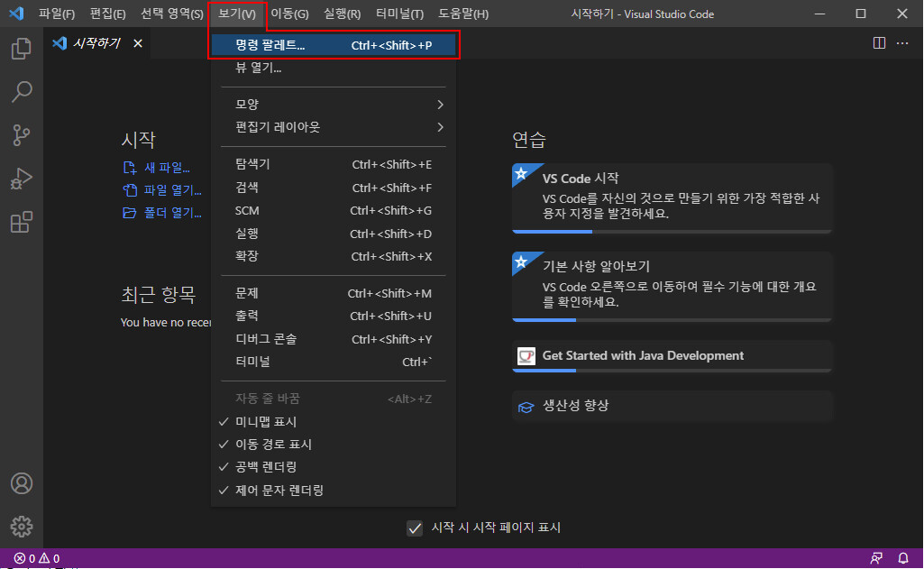Image resolution: width=924 pixels, height=569 pixels.
Task: Open the 선택 영역(S) menu
Action: pyautogui.click(x=171, y=14)
